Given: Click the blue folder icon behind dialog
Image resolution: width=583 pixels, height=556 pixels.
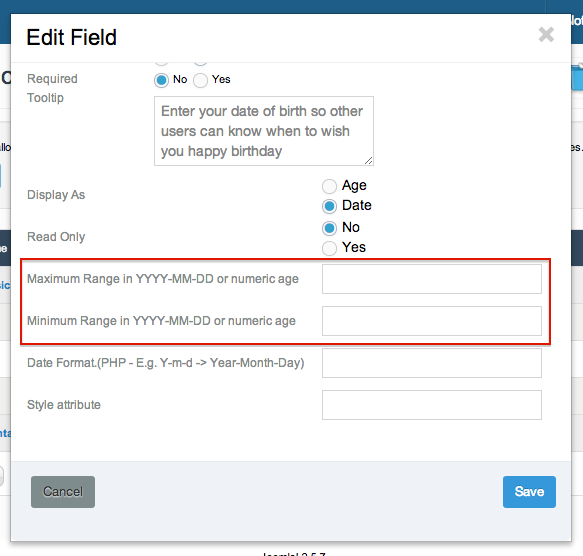Looking at the screenshot, I should [x=577, y=76].
